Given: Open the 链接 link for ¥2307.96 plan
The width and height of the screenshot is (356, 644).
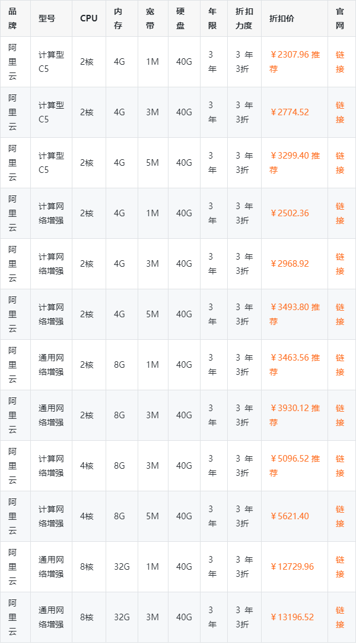Looking at the screenshot, I should 340,62.
